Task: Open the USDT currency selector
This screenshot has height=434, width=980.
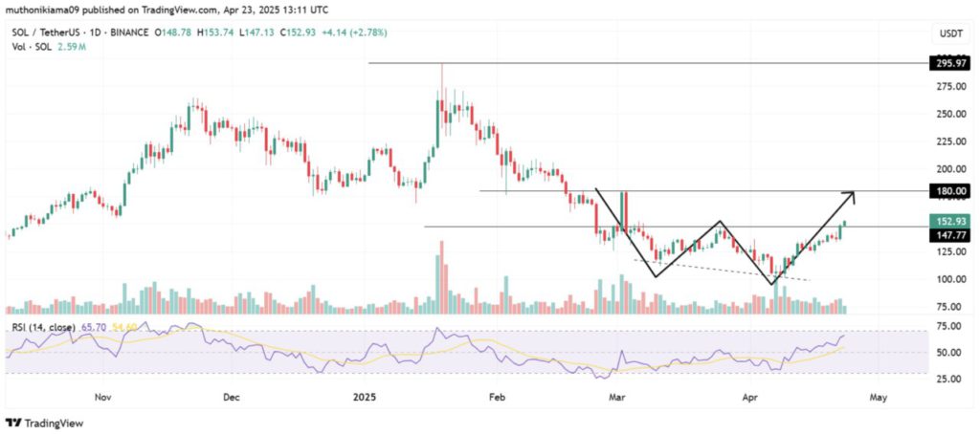Action: 949,33
